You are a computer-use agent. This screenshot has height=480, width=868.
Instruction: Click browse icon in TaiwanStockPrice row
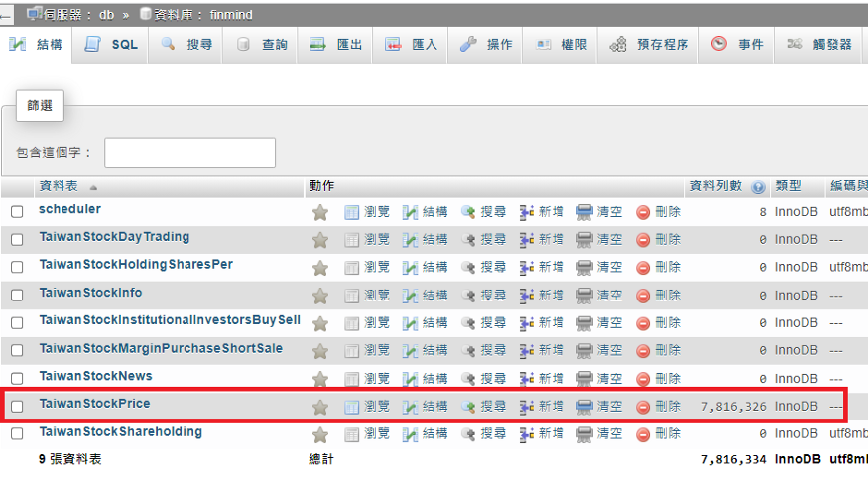point(352,407)
